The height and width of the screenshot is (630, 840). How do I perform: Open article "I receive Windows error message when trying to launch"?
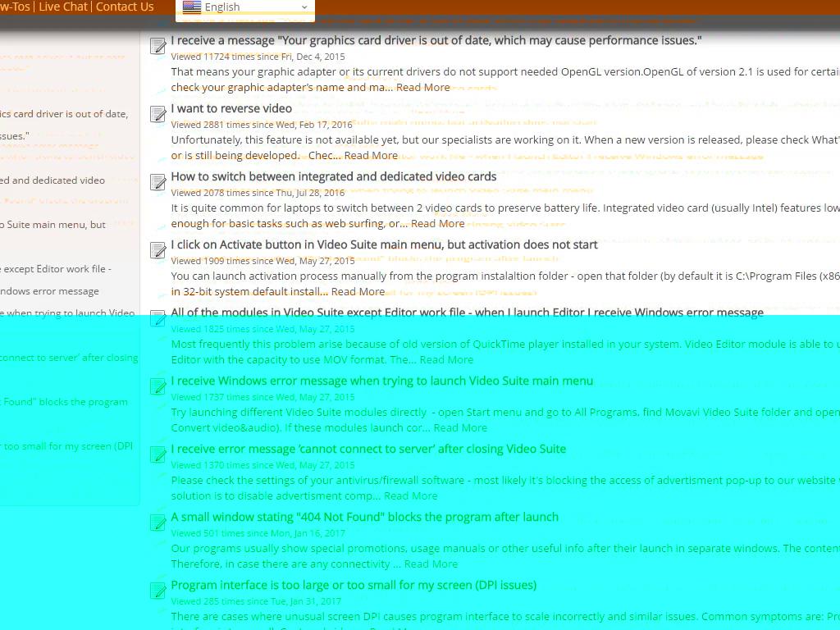[x=382, y=381]
